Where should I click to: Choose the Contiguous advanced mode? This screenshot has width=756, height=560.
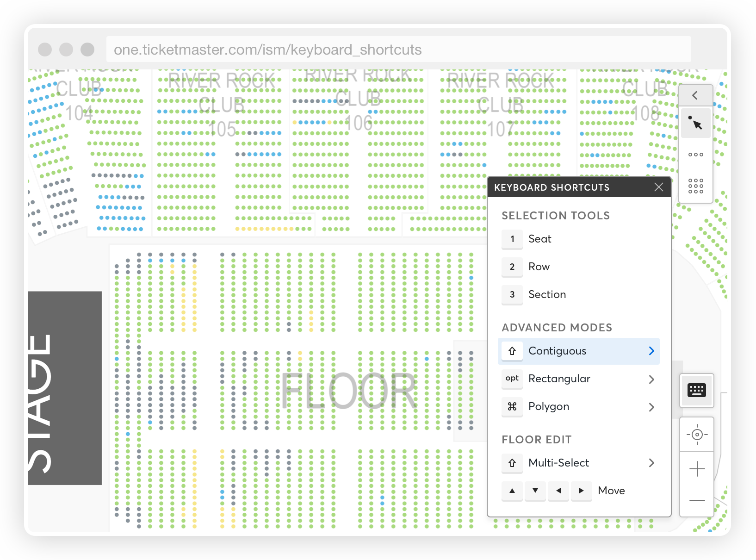[x=579, y=351]
